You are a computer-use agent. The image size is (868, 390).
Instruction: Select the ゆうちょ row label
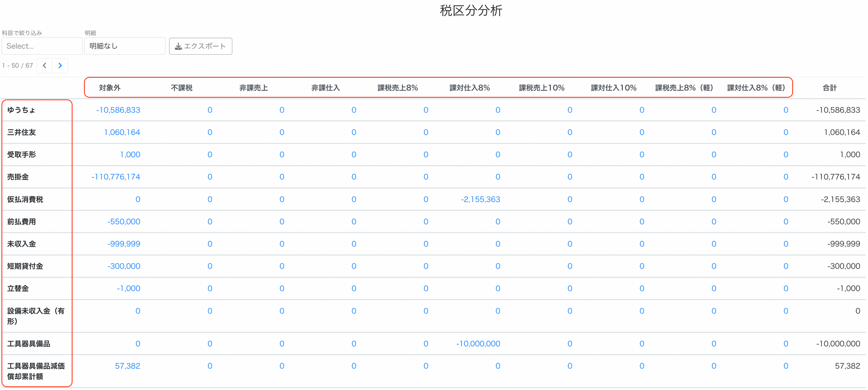coord(21,110)
